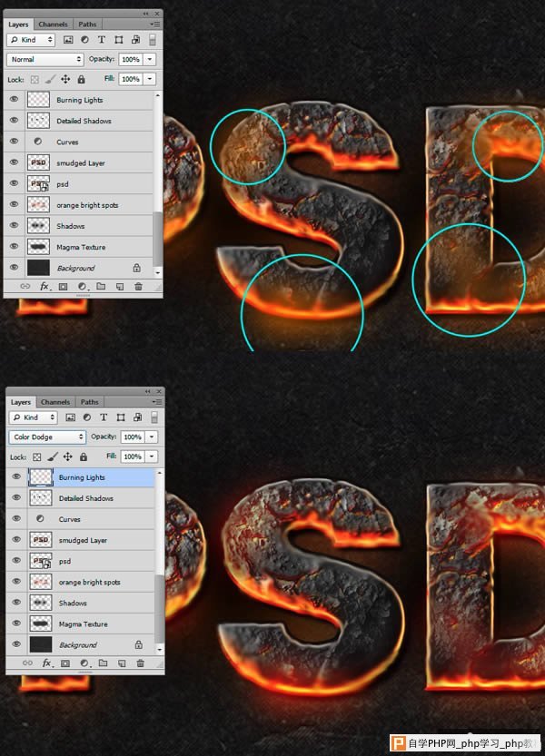Lock all in the Normal-mode Layers panel

(x=81, y=79)
